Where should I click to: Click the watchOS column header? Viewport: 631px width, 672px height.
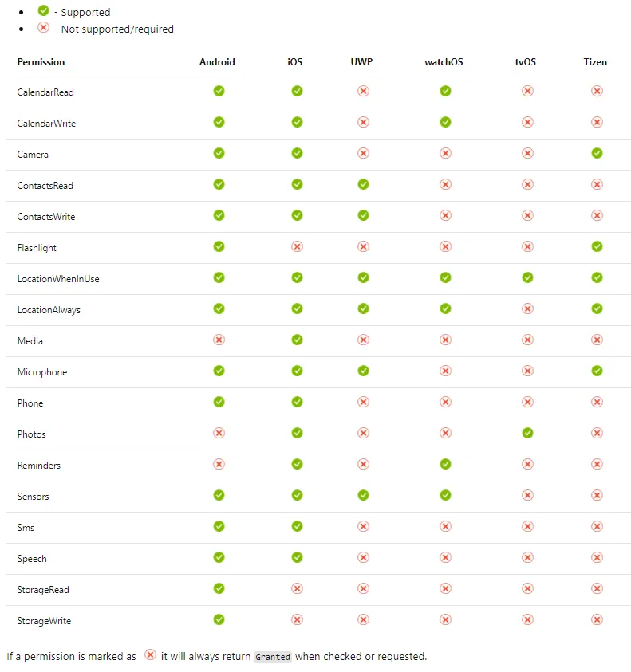(444, 62)
